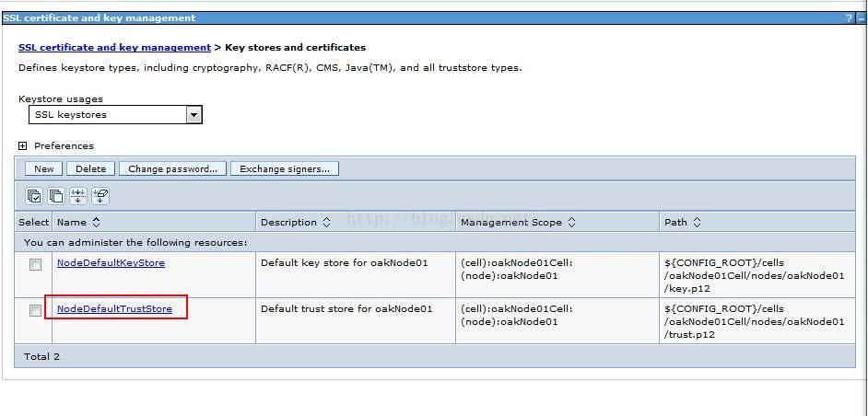Check the NodeDefaultKeyStore row checkbox
The image size is (868, 416).
click(x=35, y=265)
